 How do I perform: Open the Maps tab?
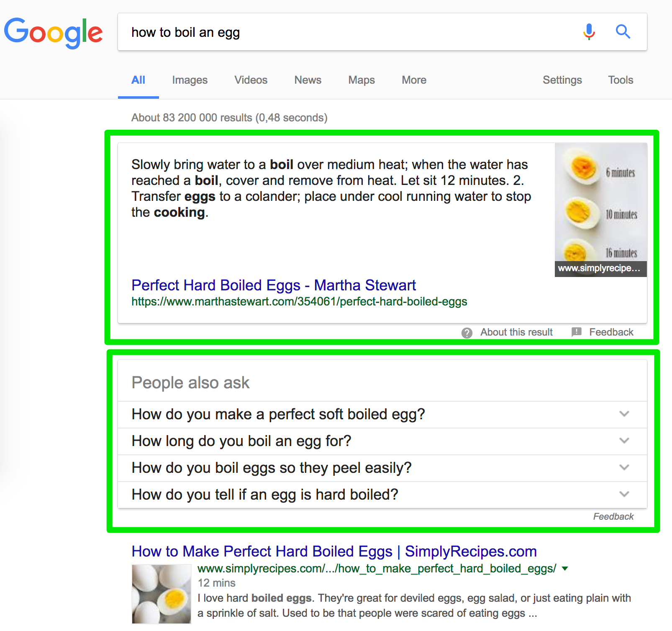pyautogui.click(x=362, y=80)
